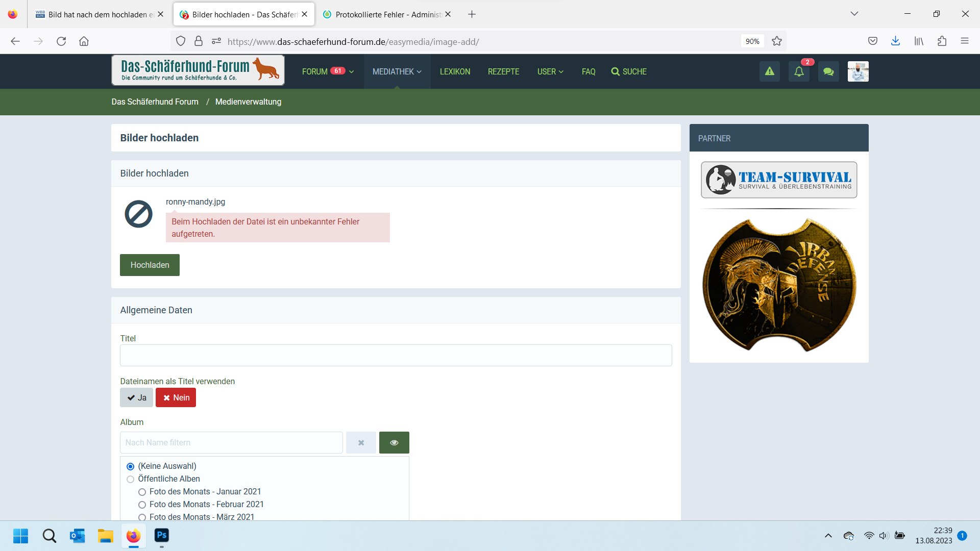The height and width of the screenshot is (551, 980).
Task: Switch to Protokollierte Fehler browser tab
Action: [x=387, y=14]
